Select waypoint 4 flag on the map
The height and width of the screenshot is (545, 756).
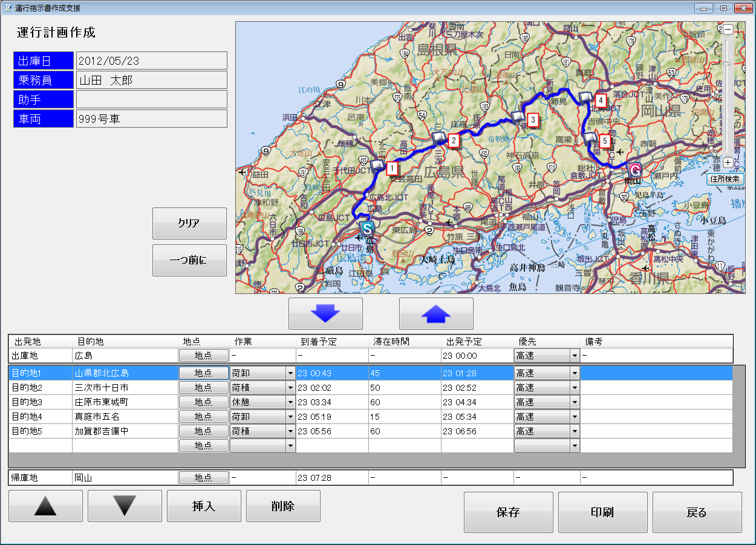[x=585, y=97]
